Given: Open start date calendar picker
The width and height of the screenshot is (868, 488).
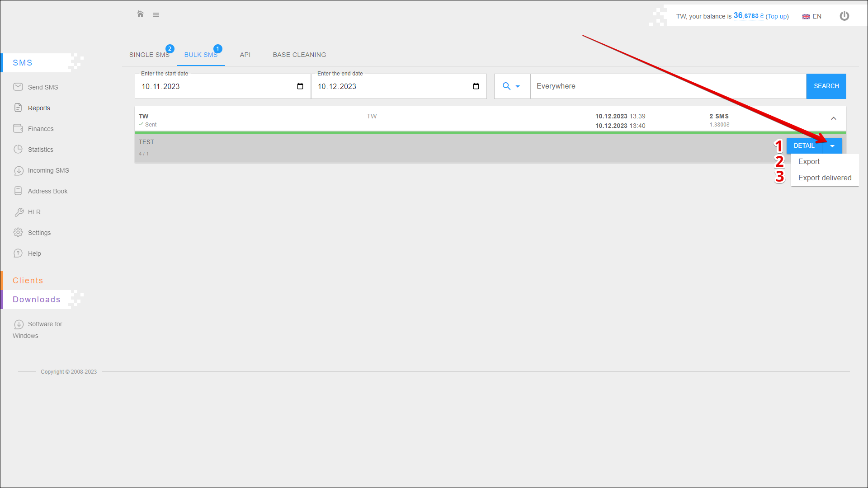Looking at the screenshot, I should click(x=300, y=86).
